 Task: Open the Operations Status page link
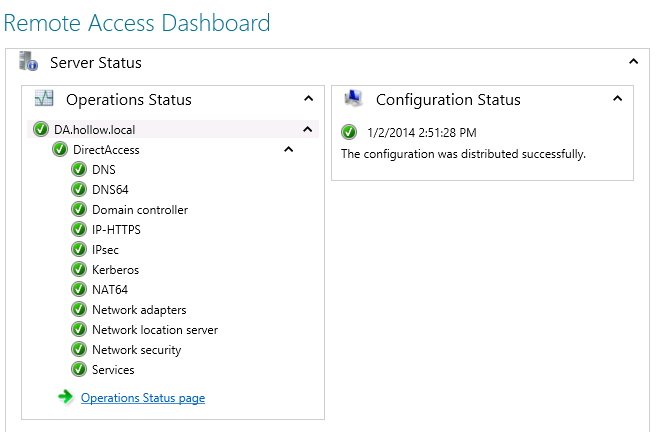[x=143, y=398]
